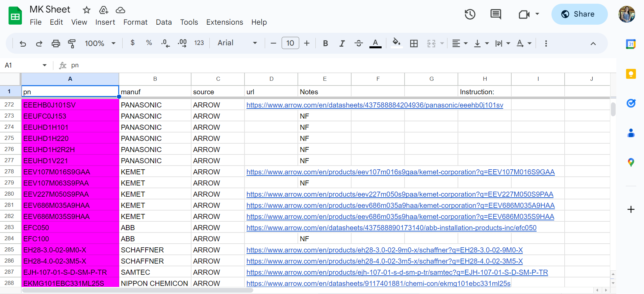Screen dimensions: 644x294
Task: Activate the paint format tool
Action: pyautogui.click(x=72, y=43)
